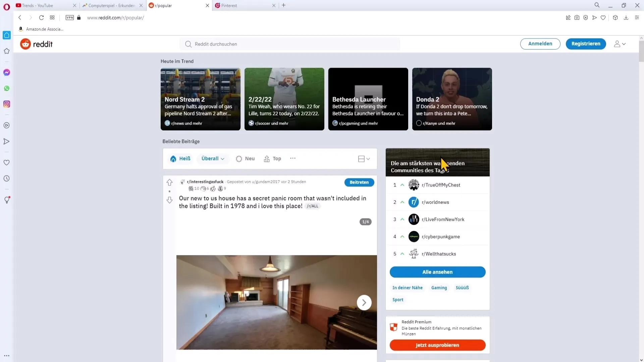Click 'Registrieren' to create account
The height and width of the screenshot is (362, 644).
586,43
